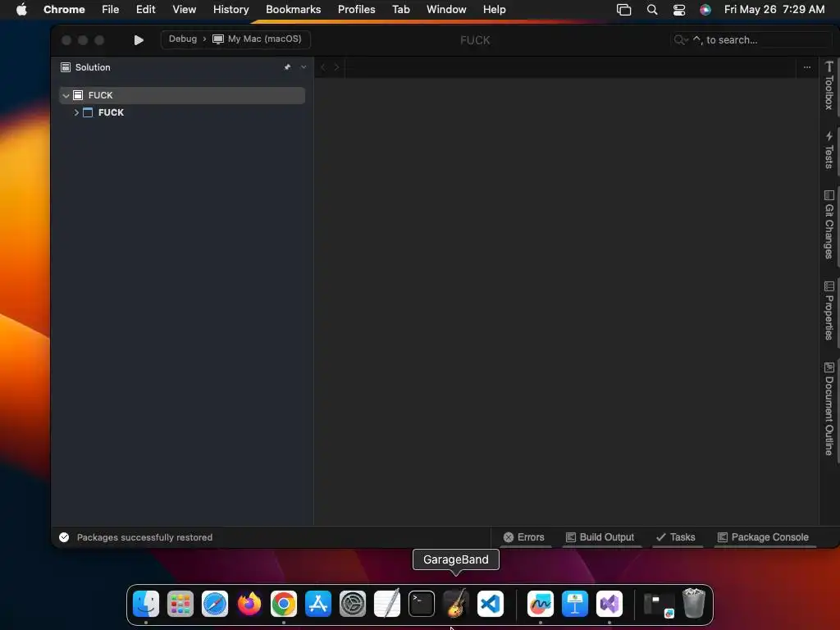Launch Firefox from the Dock
The width and height of the screenshot is (840, 630).
249,604
